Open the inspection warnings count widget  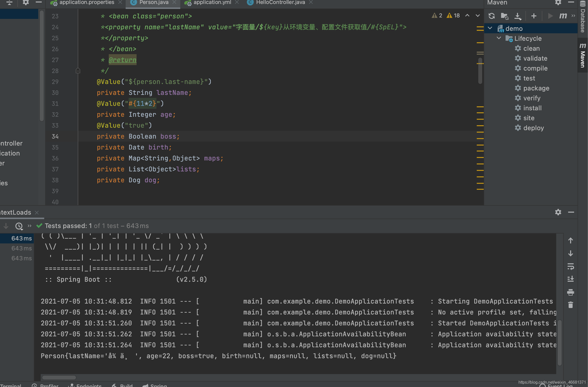pyautogui.click(x=446, y=15)
